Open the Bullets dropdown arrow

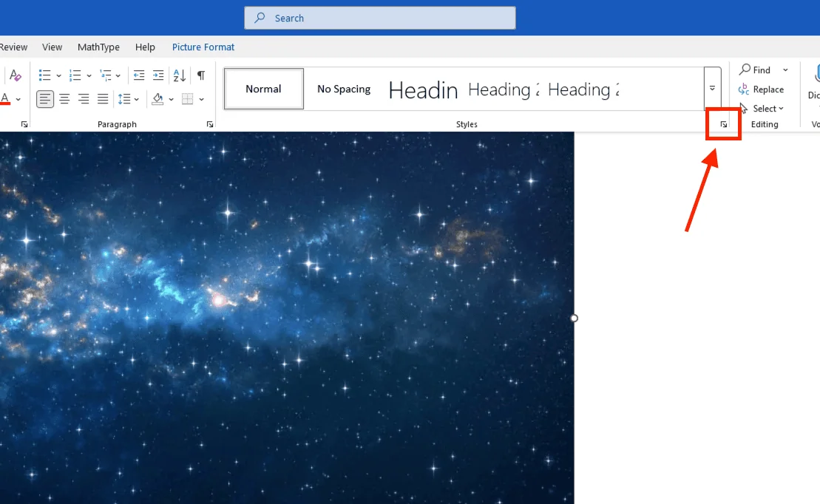[x=58, y=76]
